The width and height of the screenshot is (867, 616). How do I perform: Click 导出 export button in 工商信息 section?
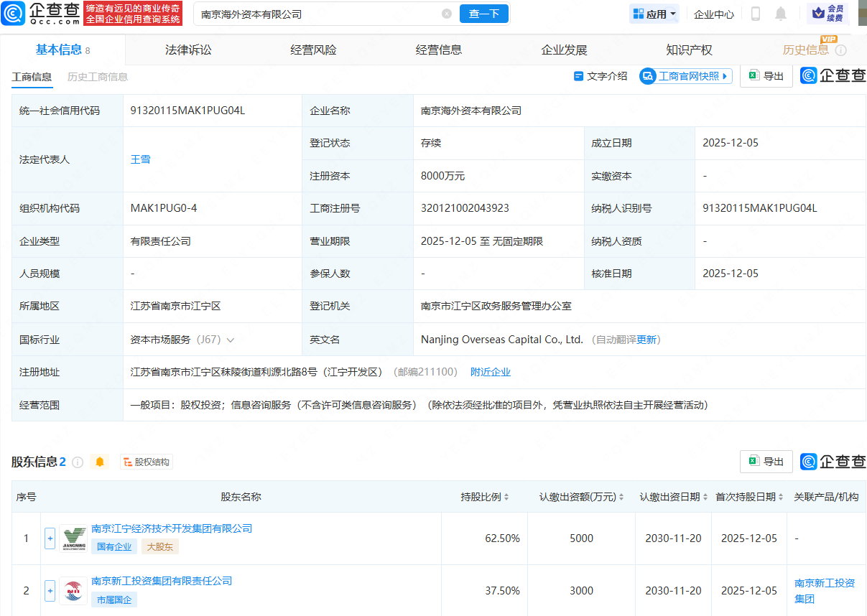pos(766,76)
